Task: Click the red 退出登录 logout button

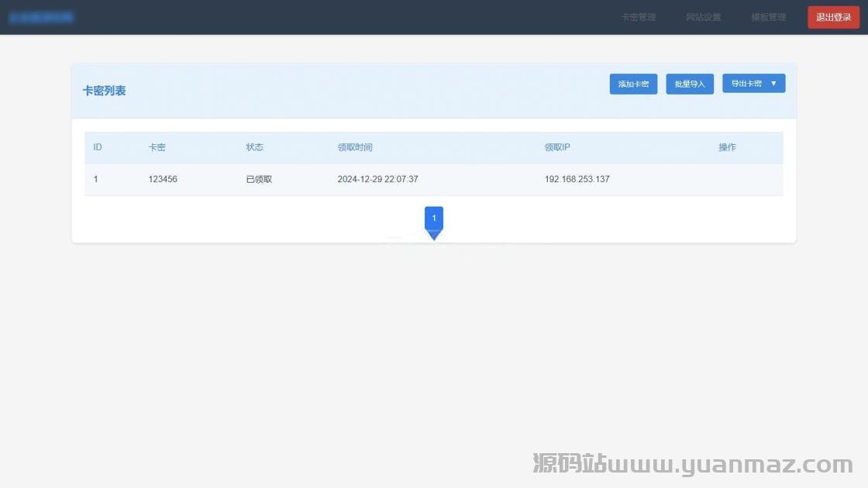Action: 833,17
